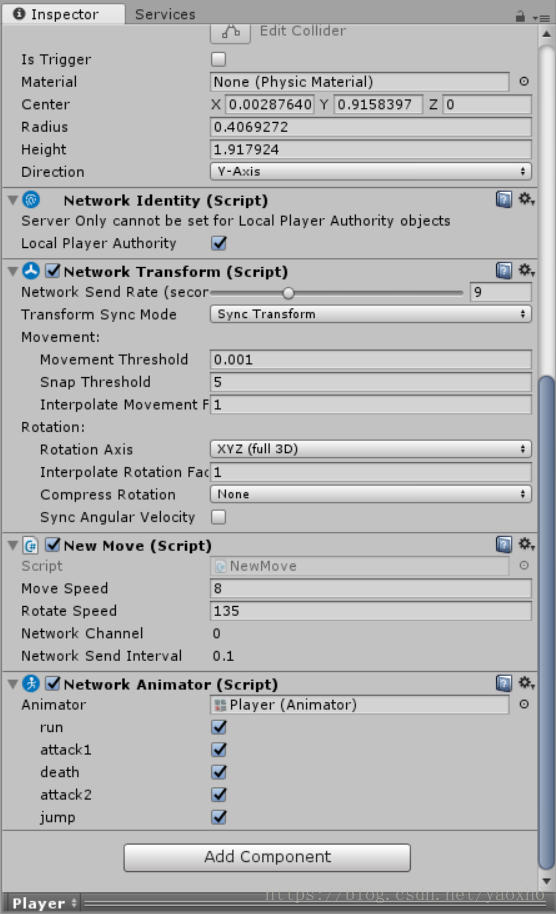Click the Player (Animator) object field

360,704
